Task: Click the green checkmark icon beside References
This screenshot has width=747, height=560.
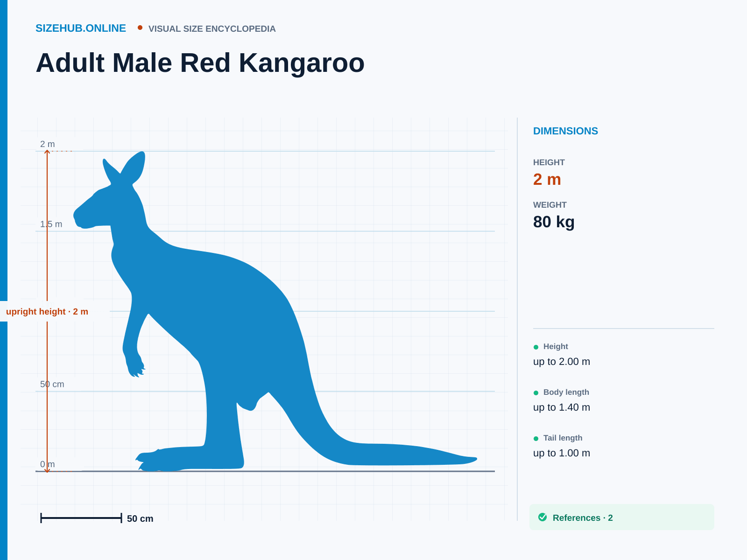Action: click(x=543, y=517)
